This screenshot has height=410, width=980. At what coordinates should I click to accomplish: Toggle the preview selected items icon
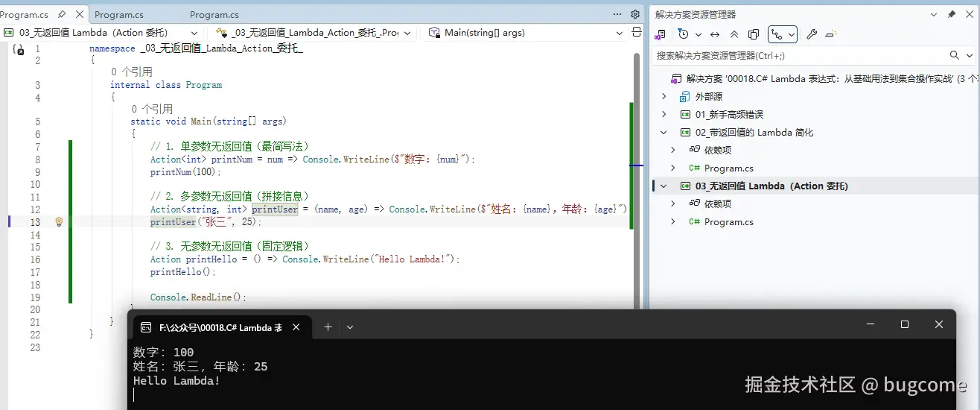coord(832,34)
